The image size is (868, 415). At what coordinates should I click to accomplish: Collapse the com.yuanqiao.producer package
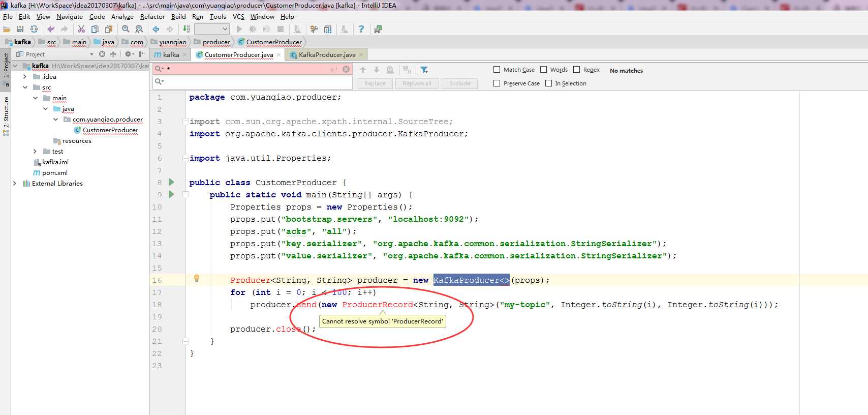(55, 120)
